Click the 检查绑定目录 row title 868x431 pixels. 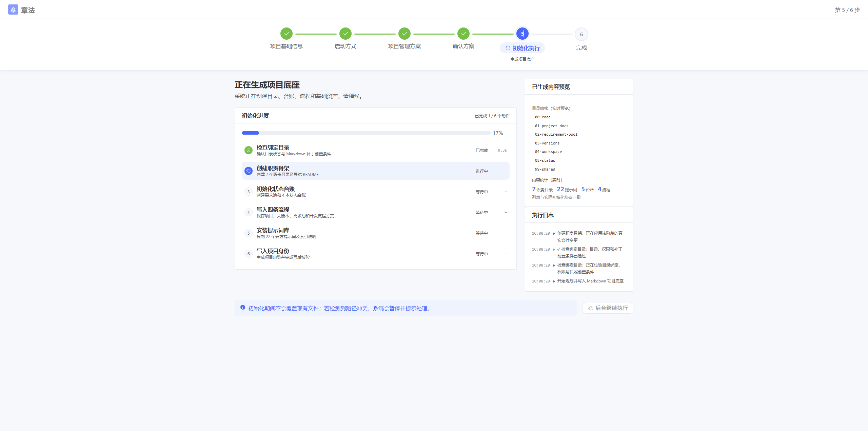point(273,148)
